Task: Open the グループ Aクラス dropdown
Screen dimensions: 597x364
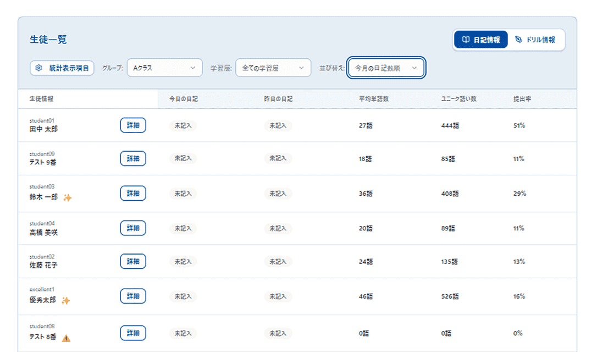Action: point(164,68)
